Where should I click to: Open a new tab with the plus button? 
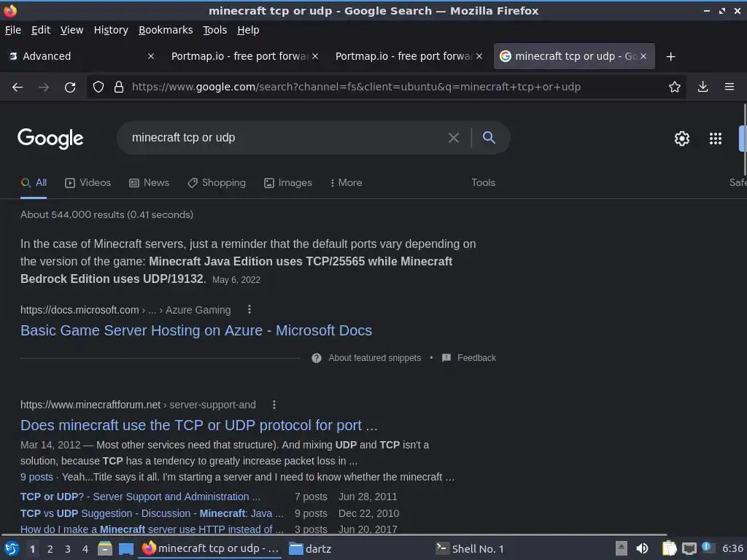click(x=671, y=57)
